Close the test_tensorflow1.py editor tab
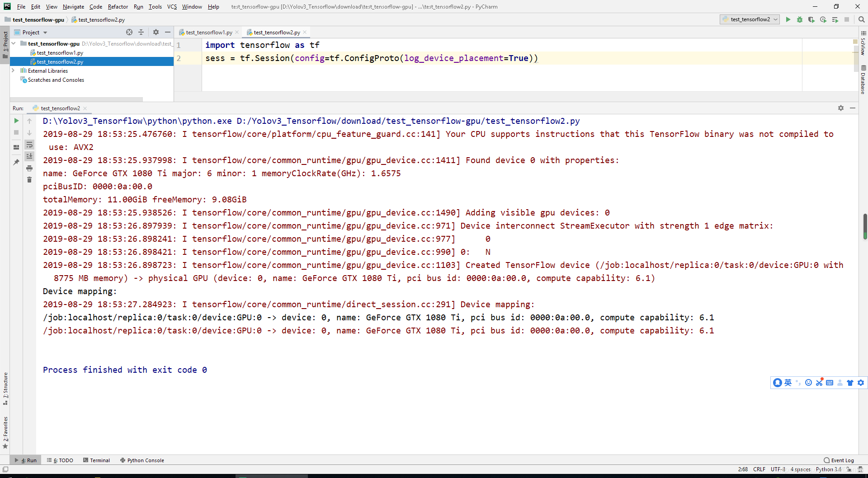The height and width of the screenshot is (478, 868). point(237,32)
